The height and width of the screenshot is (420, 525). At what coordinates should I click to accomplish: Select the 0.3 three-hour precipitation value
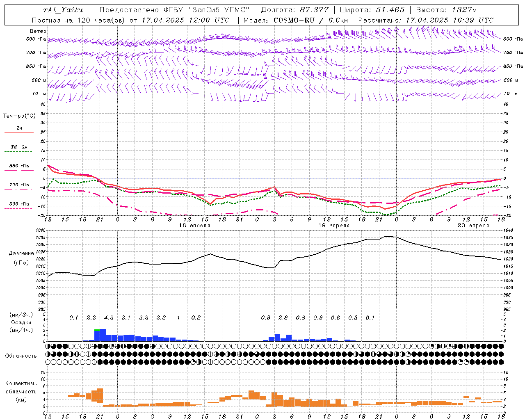[353, 317]
